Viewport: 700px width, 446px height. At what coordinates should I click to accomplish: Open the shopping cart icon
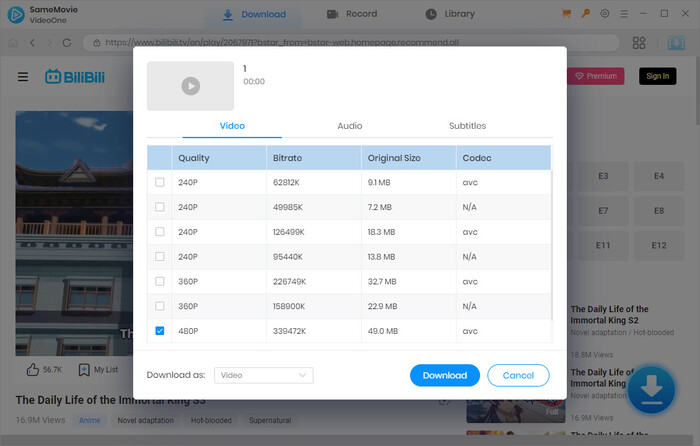click(567, 13)
